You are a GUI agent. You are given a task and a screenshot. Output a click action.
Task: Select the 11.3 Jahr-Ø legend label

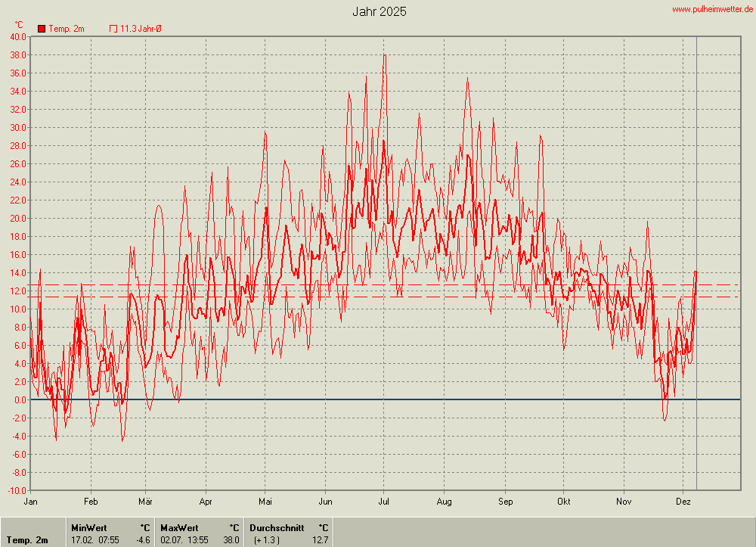tap(141, 29)
